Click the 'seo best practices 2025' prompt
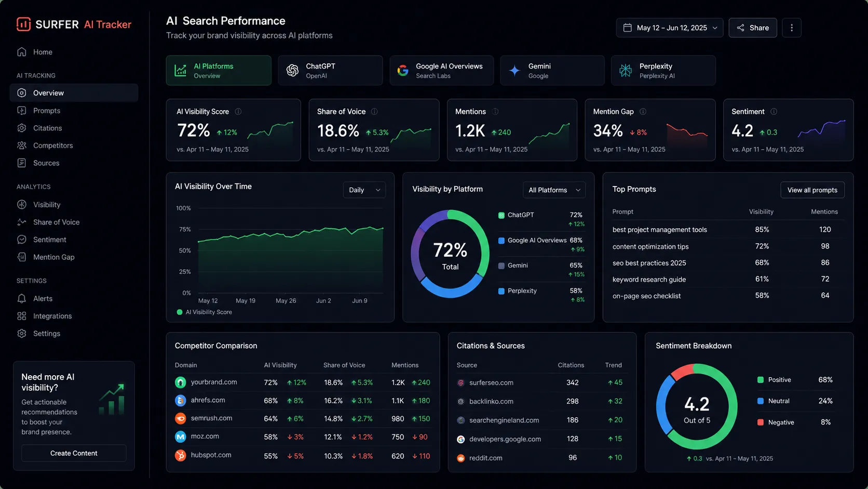868x489 pixels. click(649, 263)
